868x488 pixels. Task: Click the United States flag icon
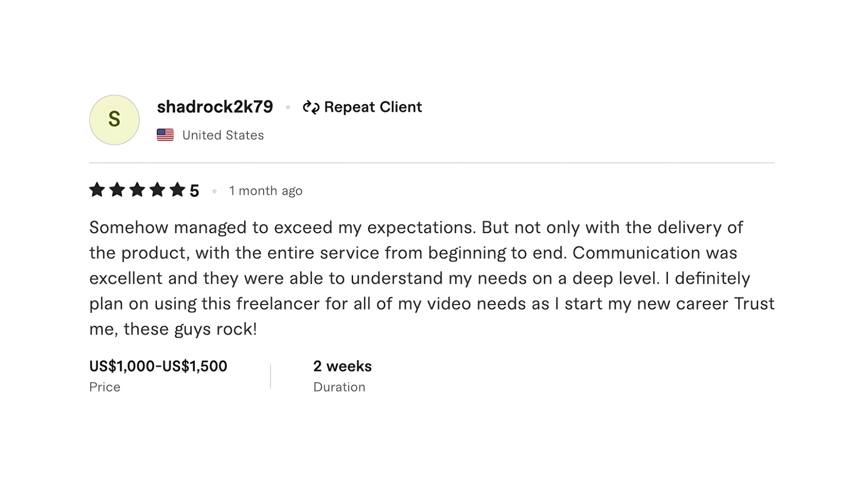[165, 135]
